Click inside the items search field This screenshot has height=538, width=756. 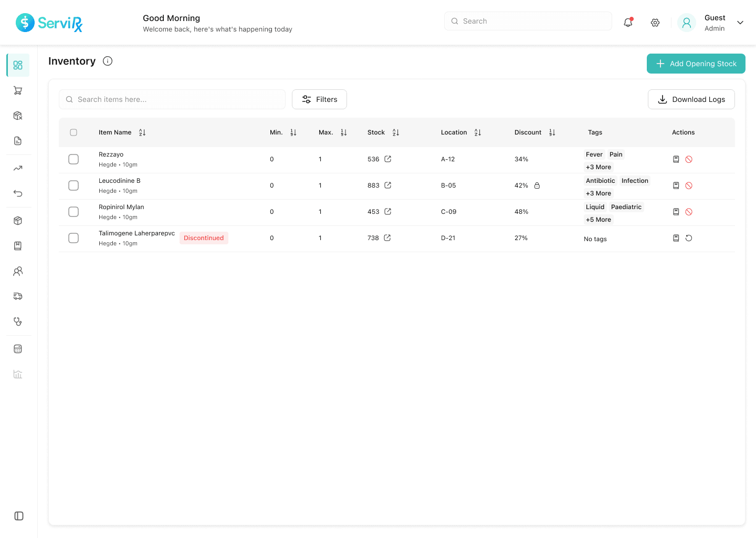pos(172,99)
